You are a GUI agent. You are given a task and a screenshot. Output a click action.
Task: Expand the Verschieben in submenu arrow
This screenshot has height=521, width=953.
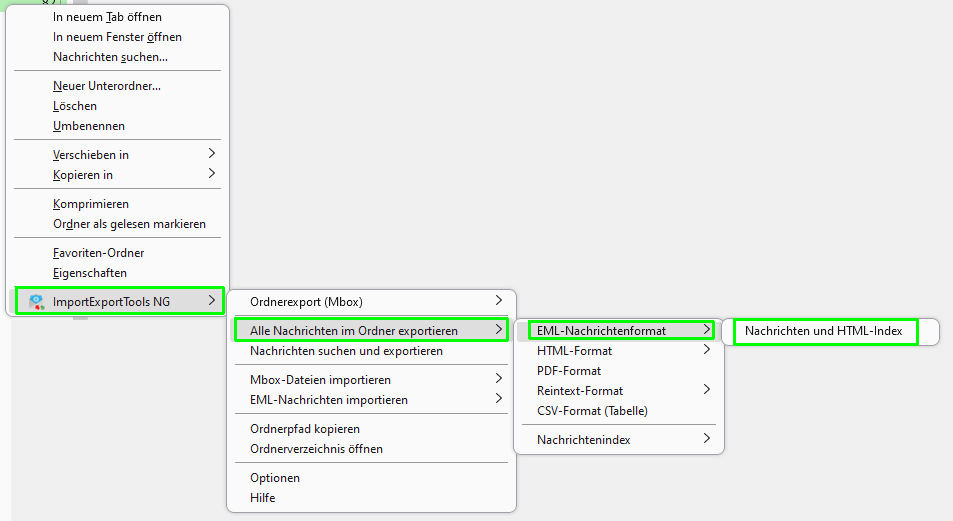point(212,154)
